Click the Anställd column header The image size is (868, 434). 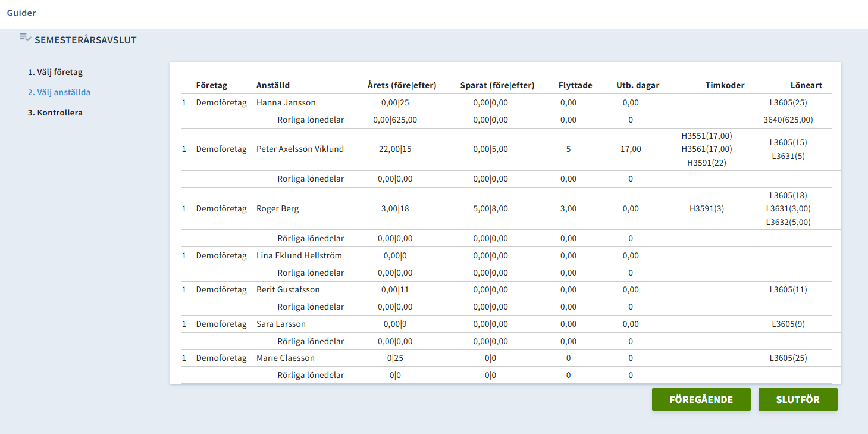(273, 85)
